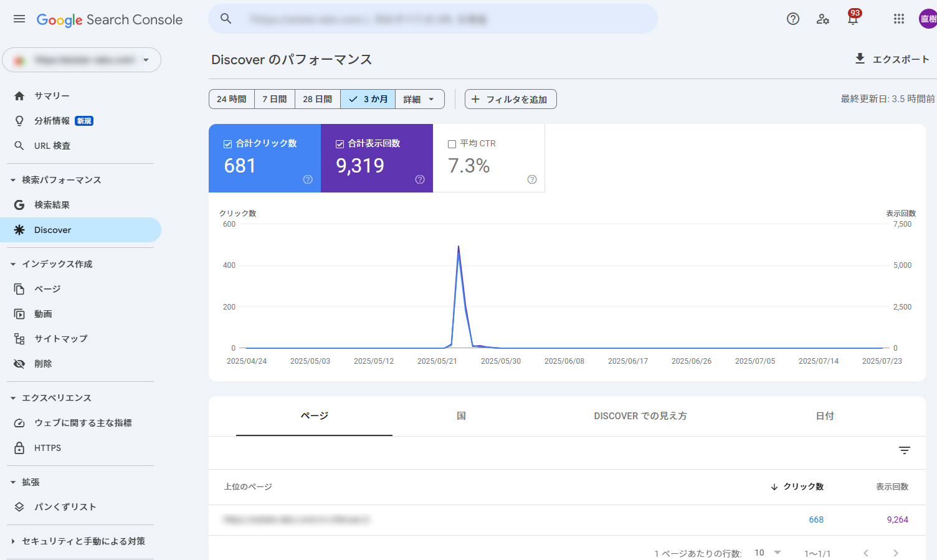This screenshot has width=937, height=560.
Task: Select the 28 日間 date range
Action: [x=317, y=99]
